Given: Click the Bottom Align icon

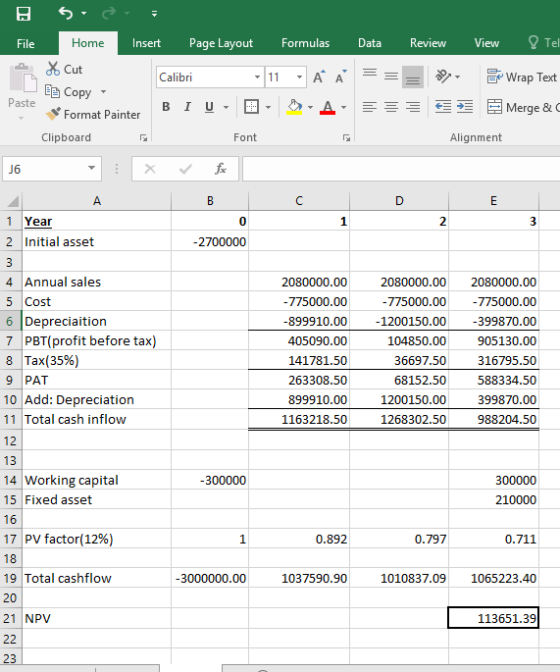Looking at the screenshot, I should tap(413, 77).
